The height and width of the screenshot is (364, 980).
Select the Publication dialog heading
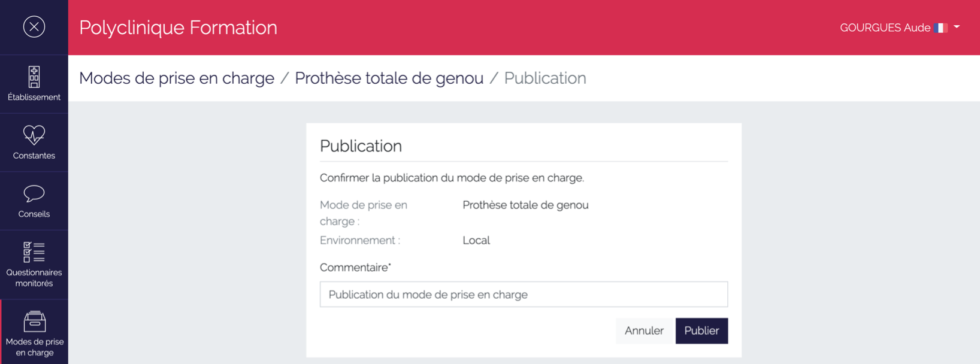361,145
